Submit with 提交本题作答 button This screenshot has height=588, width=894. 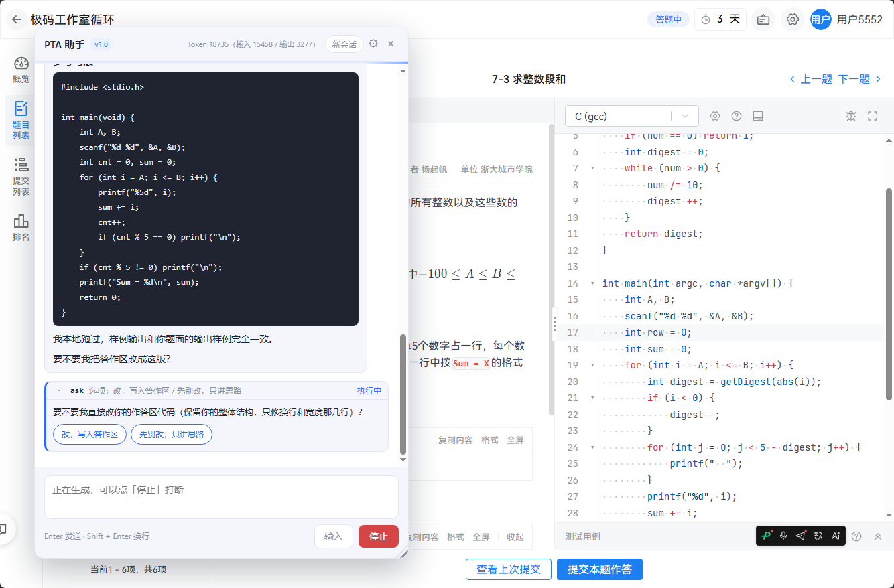click(x=600, y=569)
